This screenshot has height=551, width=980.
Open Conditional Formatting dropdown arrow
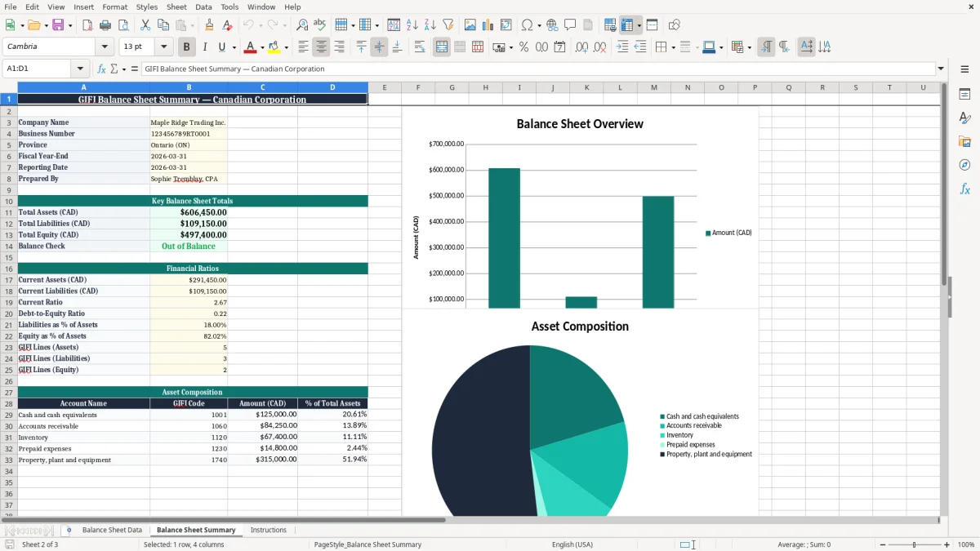(749, 47)
